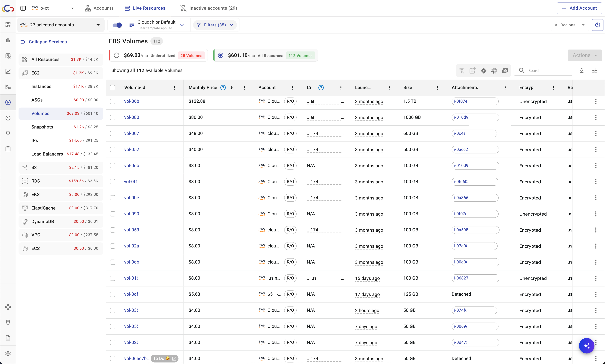
Task: Click the Slack integration icon
Action: (x=494, y=71)
